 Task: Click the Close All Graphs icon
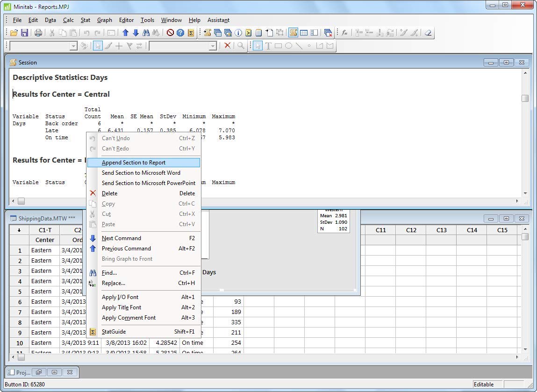pyautogui.click(x=328, y=33)
